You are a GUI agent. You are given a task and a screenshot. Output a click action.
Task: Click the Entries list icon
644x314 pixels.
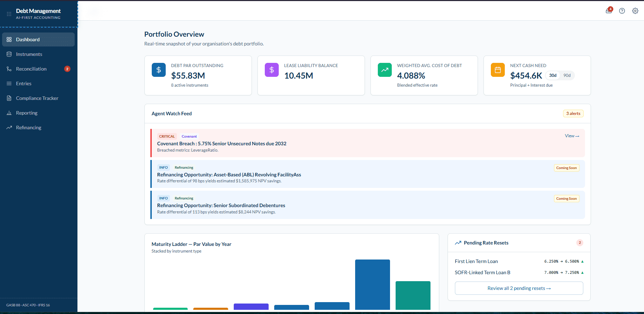coord(9,83)
